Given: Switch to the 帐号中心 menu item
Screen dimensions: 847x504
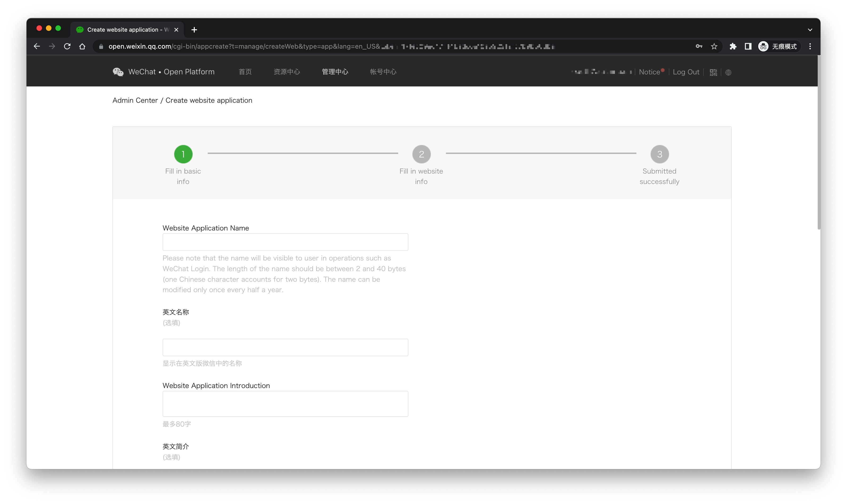Looking at the screenshot, I should [x=383, y=72].
